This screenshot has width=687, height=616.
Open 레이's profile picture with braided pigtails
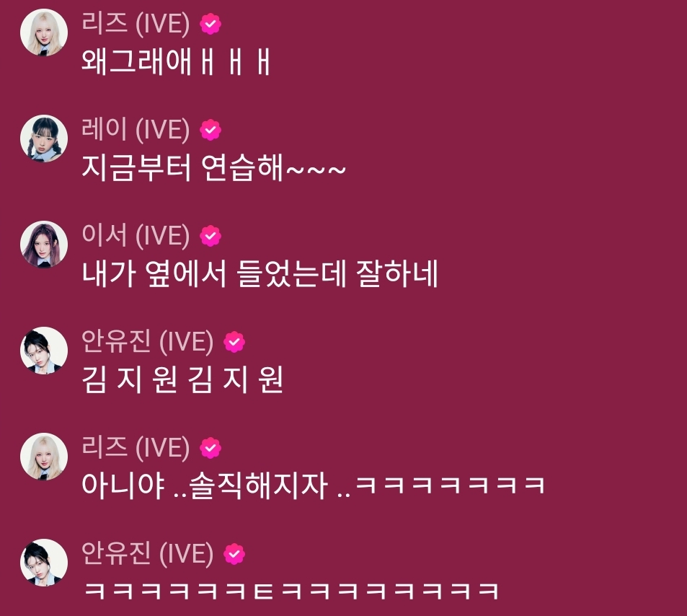tap(44, 138)
